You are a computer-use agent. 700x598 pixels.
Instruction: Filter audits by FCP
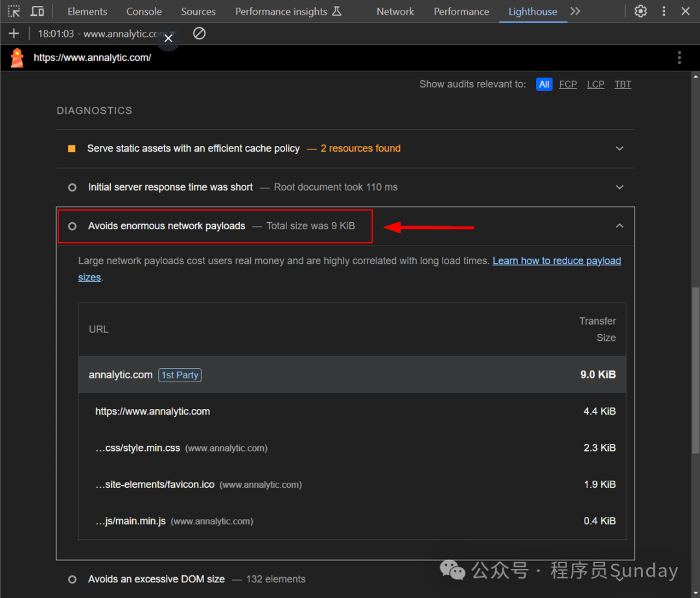(568, 84)
